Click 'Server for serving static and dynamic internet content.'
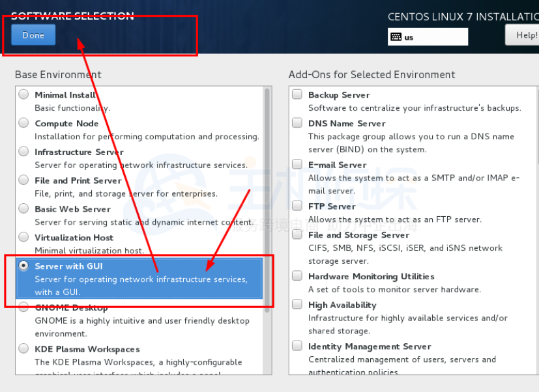 (x=144, y=222)
